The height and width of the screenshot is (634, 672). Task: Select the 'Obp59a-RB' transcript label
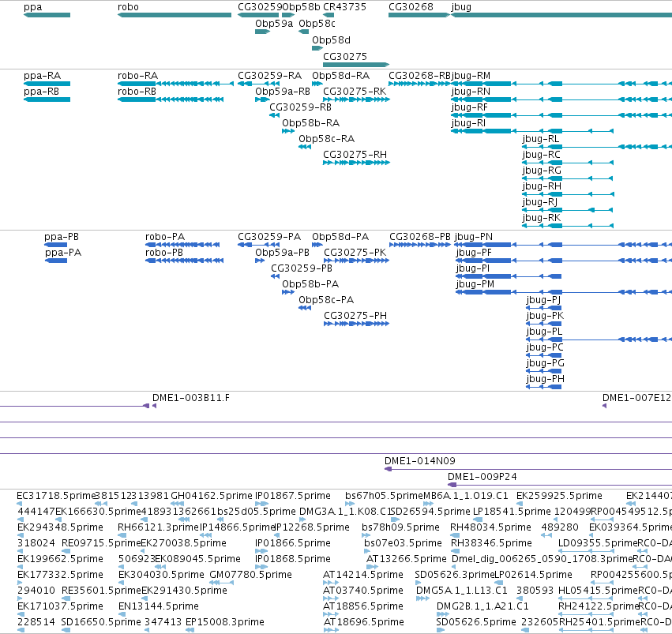tap(283, 92)
